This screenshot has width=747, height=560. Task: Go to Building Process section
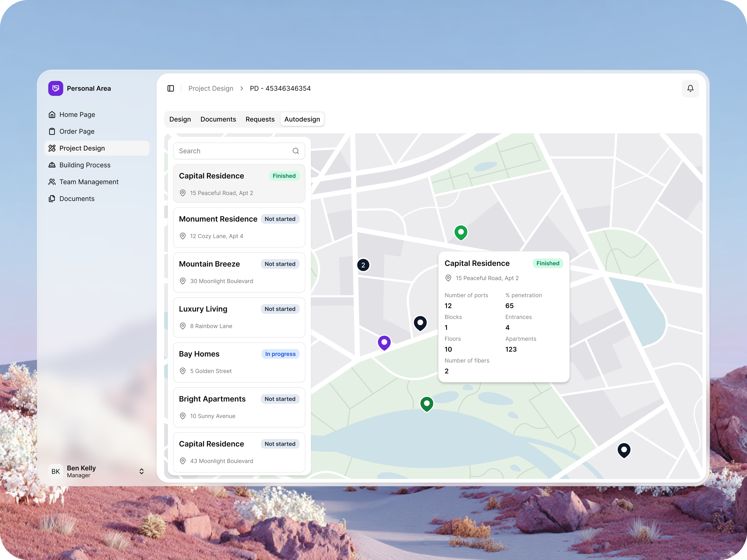(97, 165)
